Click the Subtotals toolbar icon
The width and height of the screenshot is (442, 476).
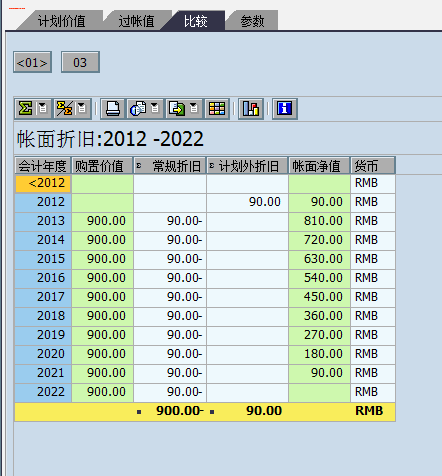pyautogui.click(x=64, y=109)
